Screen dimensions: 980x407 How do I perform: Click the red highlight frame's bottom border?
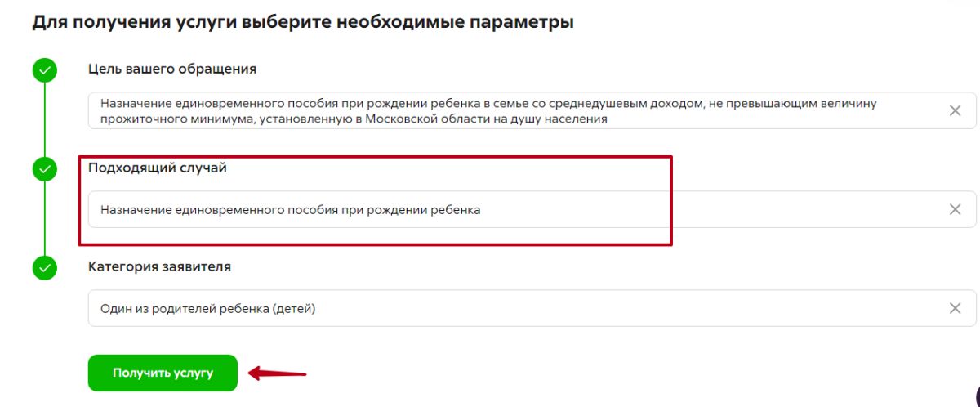(x=376, y=244)
